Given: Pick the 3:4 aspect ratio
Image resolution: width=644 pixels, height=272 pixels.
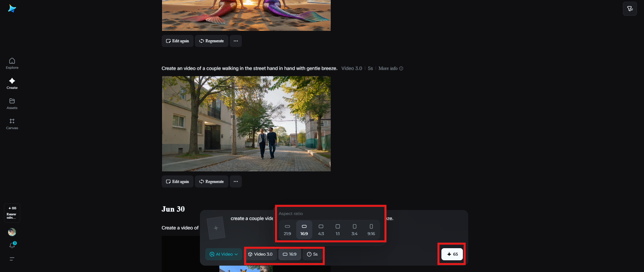Looking at the screenshot, I should (355, 230).
